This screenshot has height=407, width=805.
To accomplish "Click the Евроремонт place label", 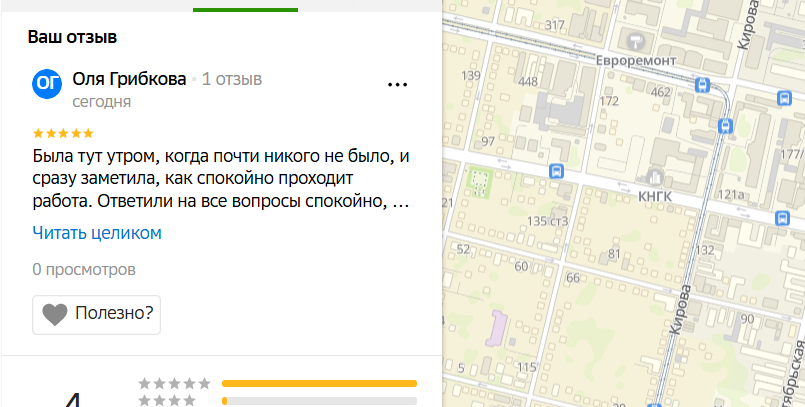I will point(636,61).
